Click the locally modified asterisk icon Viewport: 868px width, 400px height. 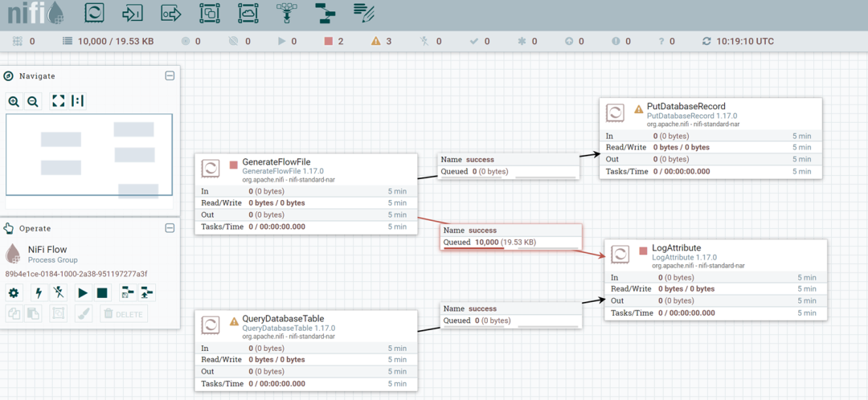(521, 42)
